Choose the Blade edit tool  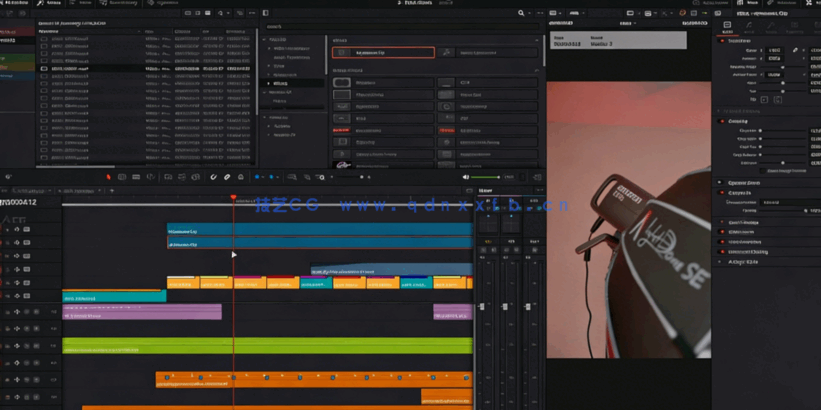[150, 177]
